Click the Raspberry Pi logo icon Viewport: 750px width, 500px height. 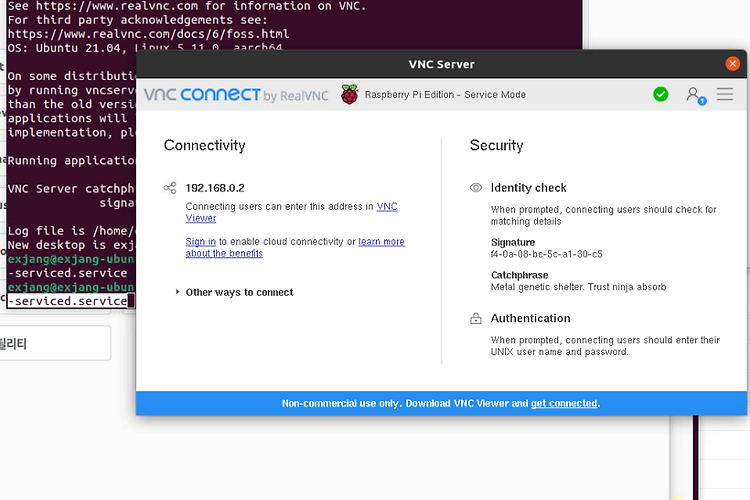click(350, 94)
